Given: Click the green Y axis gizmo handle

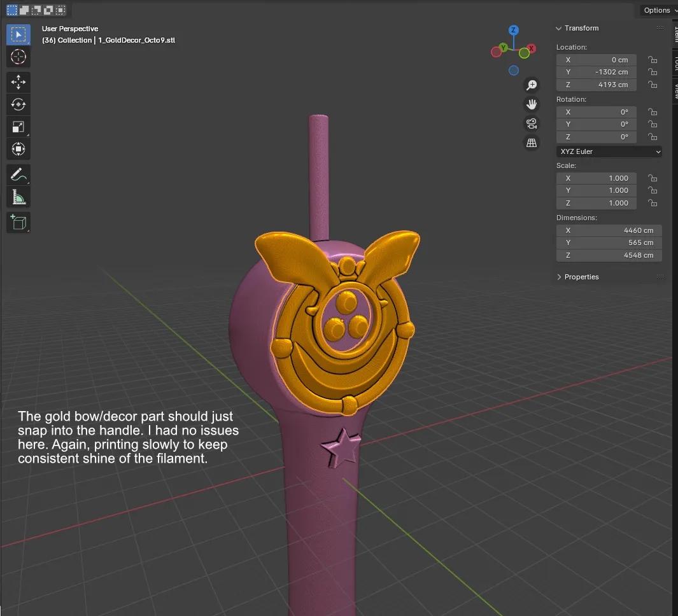Looking at the screenshot, I should tap(503, 47).
